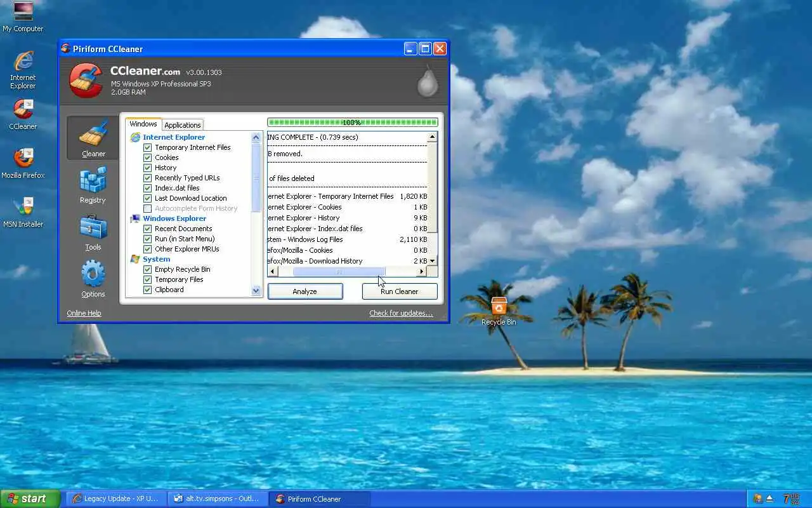Viewport: 812px width, 508px height.
Task: Toggle Run (in Start Menu) checkbox
Action: 147,239
